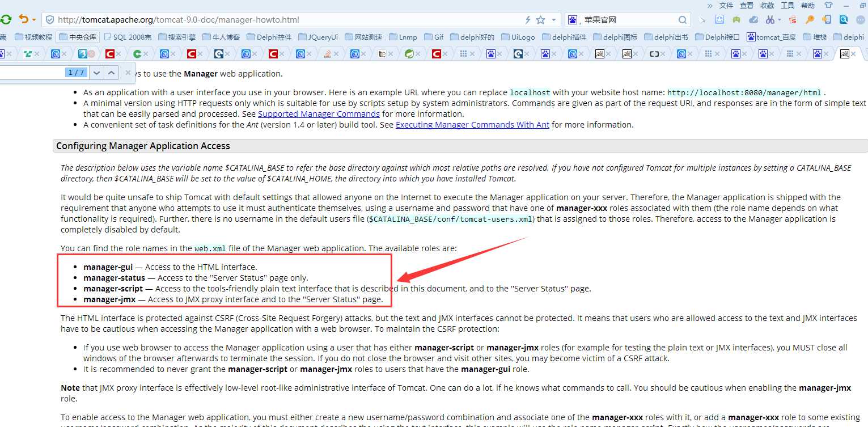This screenshot has width=868, height=427.
Task: Expand the double-chevron menu overflow
Action: 710,5
